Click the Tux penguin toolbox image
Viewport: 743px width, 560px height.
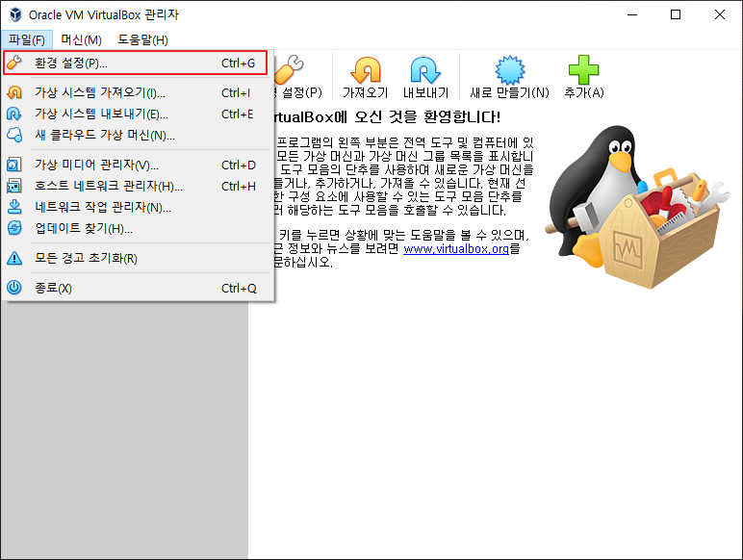(x=637, y=207)
